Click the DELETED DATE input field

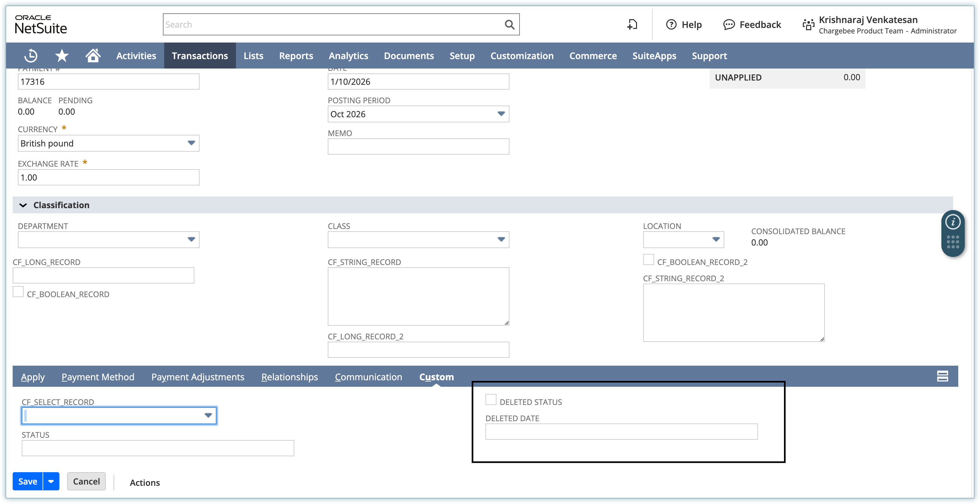[621, 432]
